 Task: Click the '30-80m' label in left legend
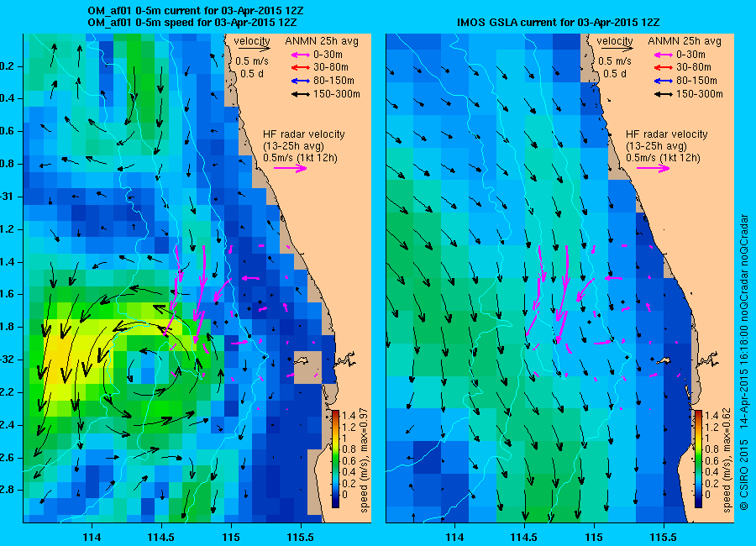coord(331,67)
